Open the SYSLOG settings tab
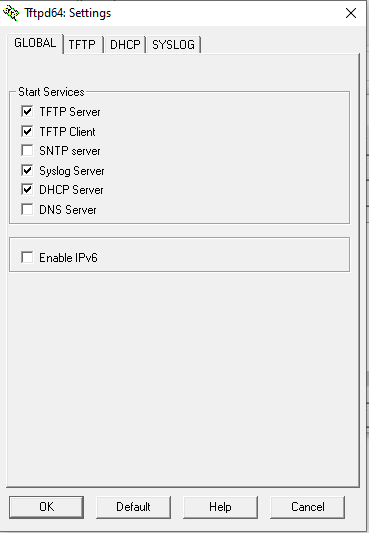369x533 pixels. tap(173, 45)
